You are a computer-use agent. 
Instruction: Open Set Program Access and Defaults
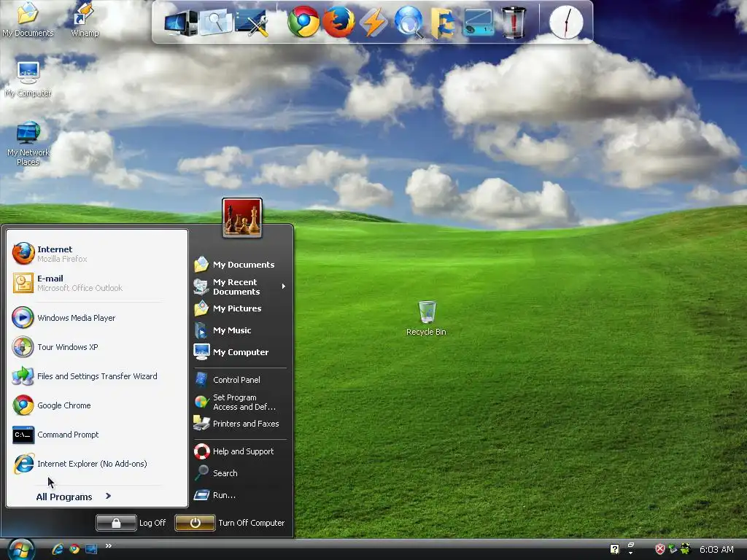pyautogui.click(x=240, y=402)
